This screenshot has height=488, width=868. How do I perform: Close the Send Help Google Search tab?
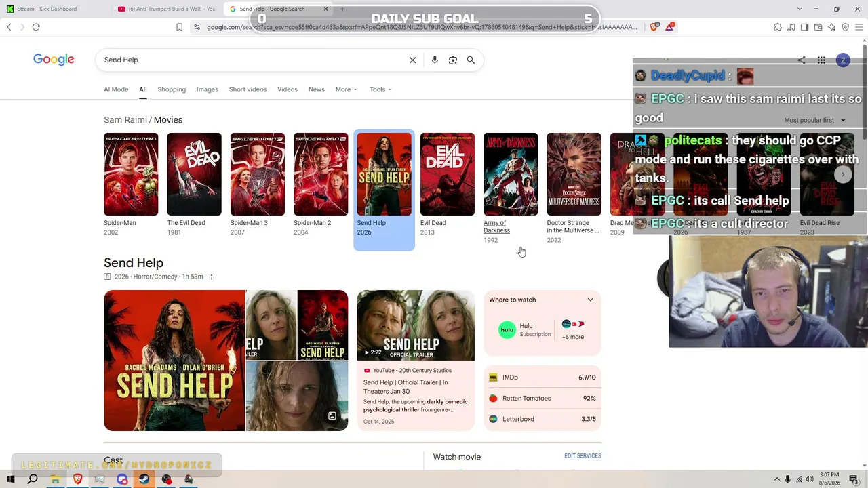point(325,9)
